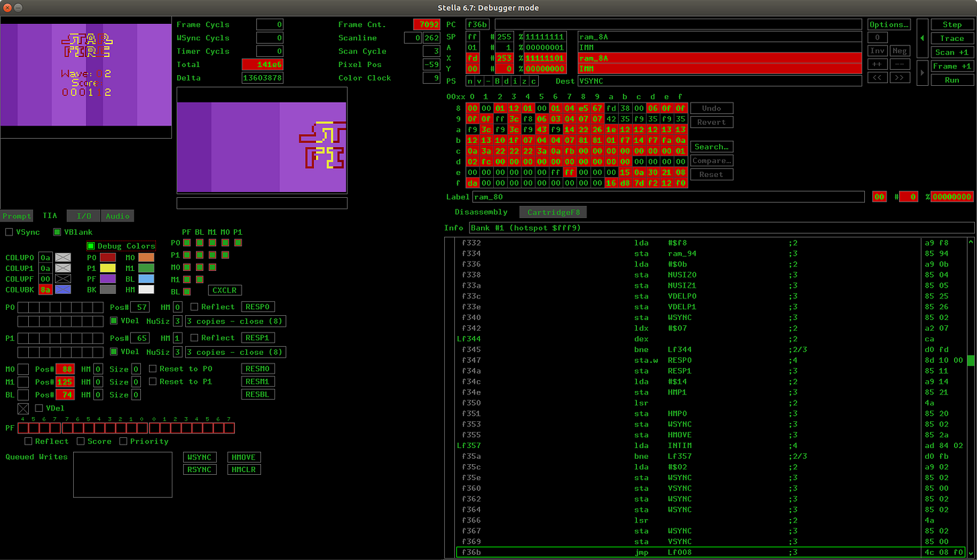Decrement the selected value via -- icon
Screen dimensions: 977x560
[900, 64]
